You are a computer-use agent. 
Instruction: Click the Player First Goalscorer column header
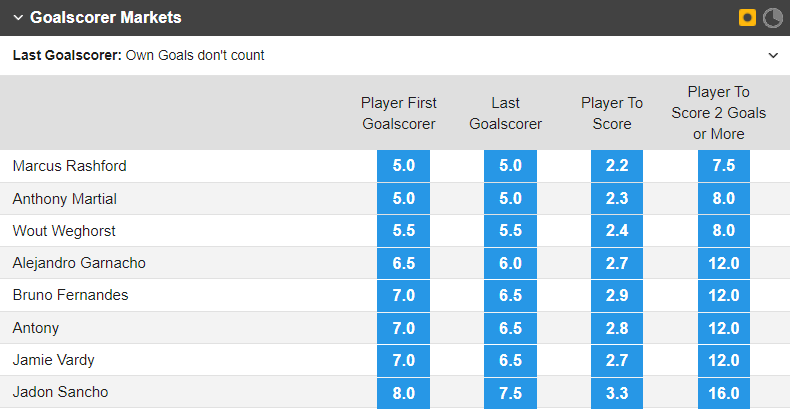(x=399, y=113)
